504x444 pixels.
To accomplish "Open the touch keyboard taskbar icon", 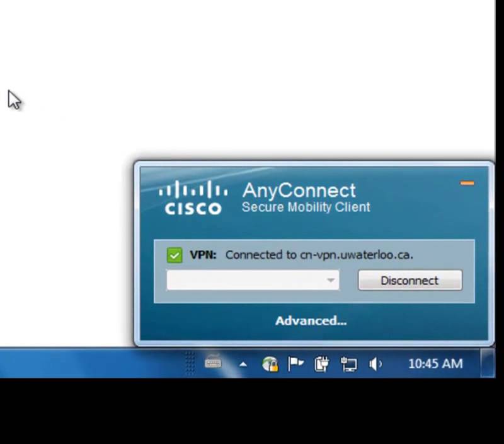I will 213,363.
